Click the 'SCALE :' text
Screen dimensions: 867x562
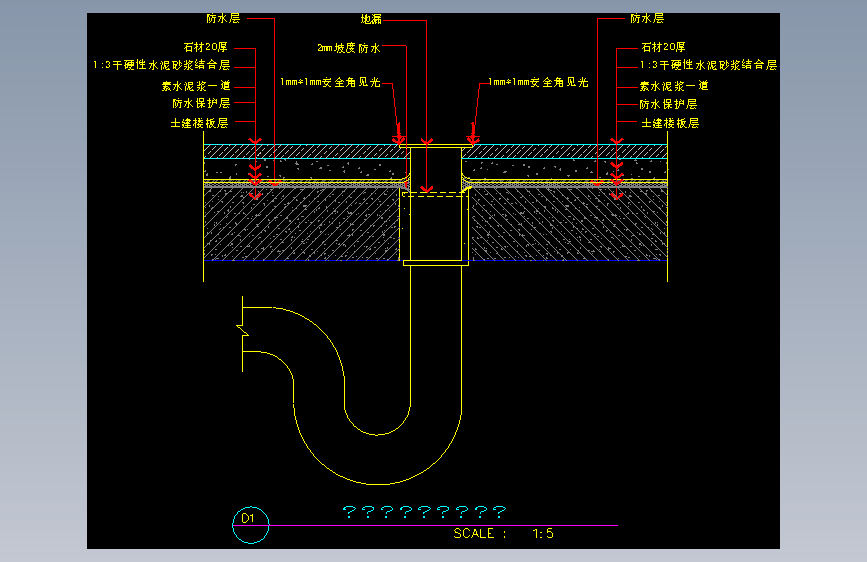(479, 534)
